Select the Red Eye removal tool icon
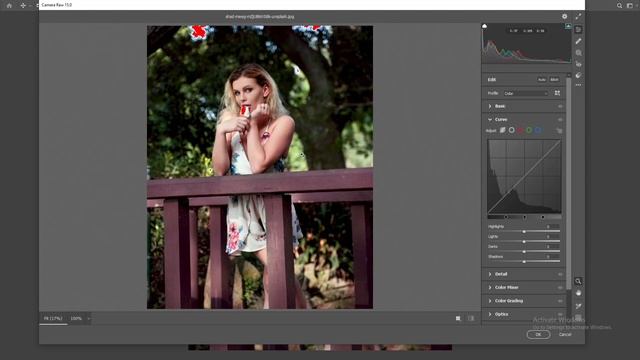Screen dimensions: 640x360 tap(578, 64)
